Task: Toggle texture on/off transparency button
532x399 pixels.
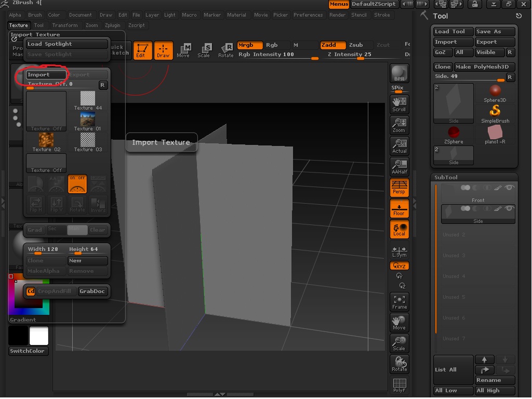Action: point(77,184)
